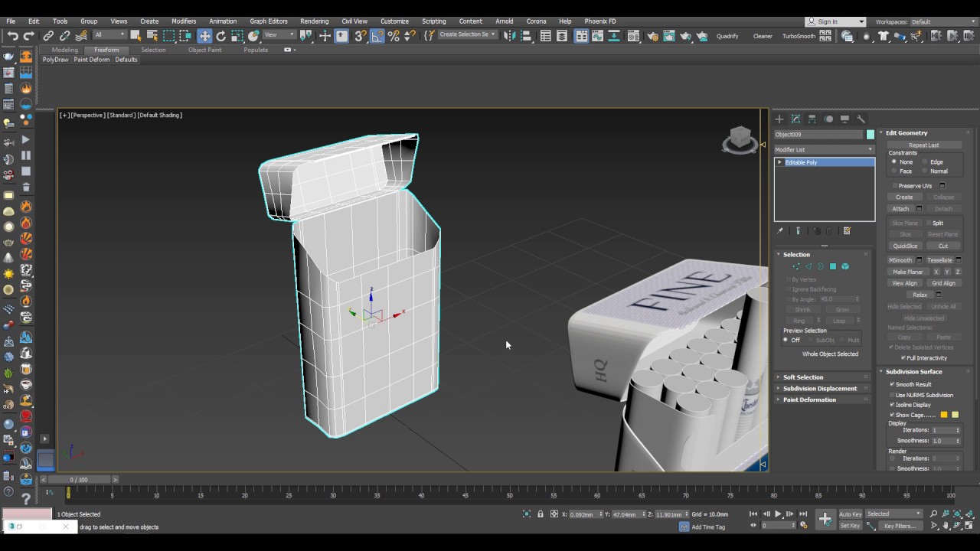Screen dimensions: 980x551
Task: Select the Edge constraint radio button
Action: click(926, 162)
